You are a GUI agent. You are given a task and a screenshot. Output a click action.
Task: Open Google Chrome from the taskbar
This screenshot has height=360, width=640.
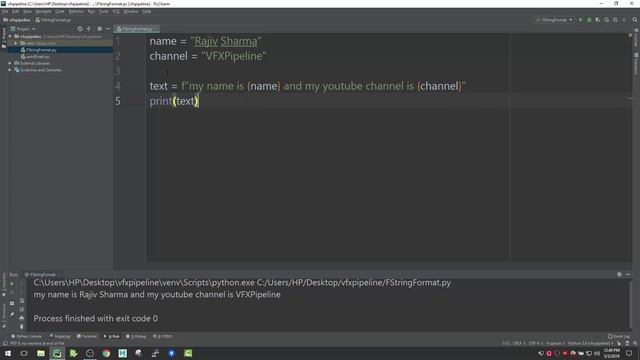(106, 353)
